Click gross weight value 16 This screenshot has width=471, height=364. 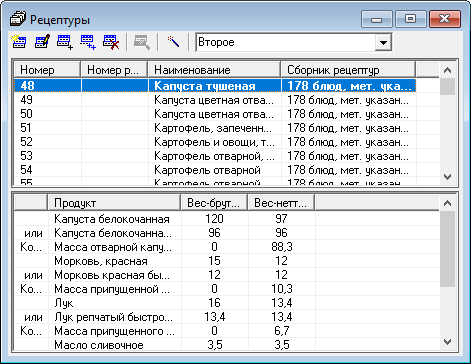click(x=214, y=303)
